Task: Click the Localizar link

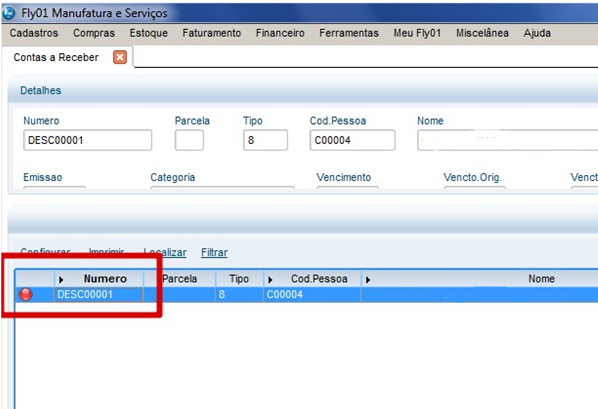Action: pyautogui.click(x=165, y=253)
